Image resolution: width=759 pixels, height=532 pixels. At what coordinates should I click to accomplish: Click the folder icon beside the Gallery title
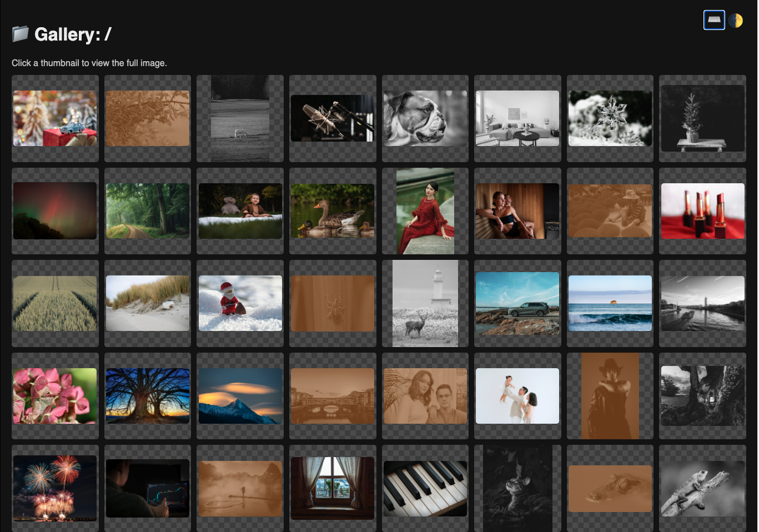coord(20,33)
